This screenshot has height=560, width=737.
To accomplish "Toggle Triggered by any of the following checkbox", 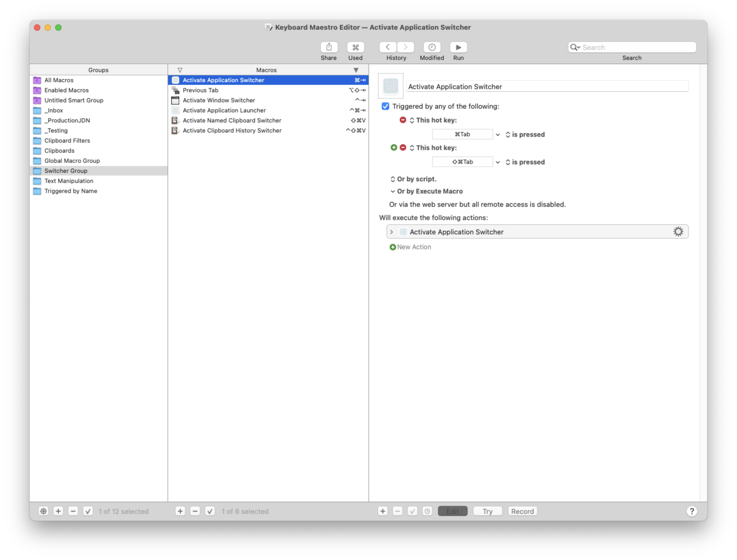I will coord(385,106).
